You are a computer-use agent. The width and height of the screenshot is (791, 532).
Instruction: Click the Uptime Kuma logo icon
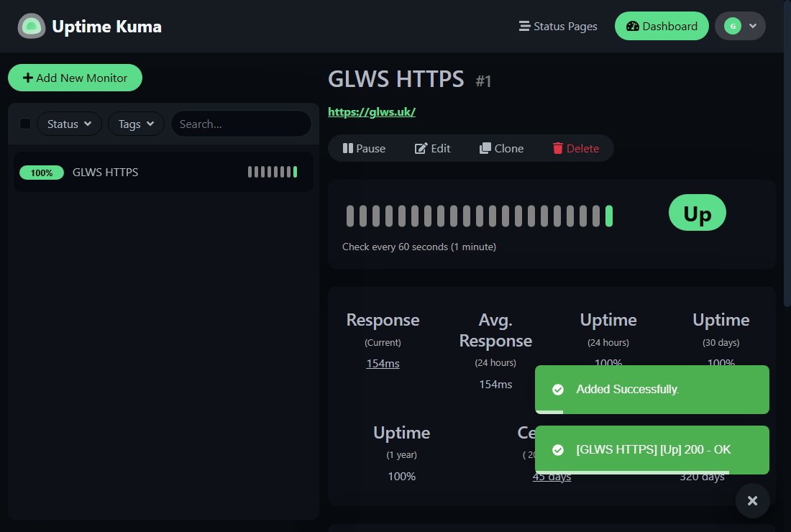pos(31,26)
